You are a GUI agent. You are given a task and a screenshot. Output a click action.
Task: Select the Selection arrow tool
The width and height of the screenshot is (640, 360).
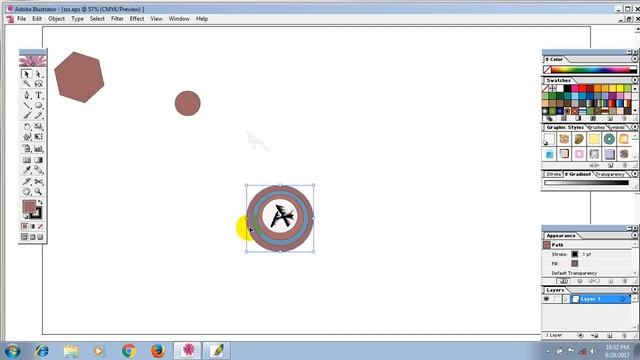click(27, 74)
